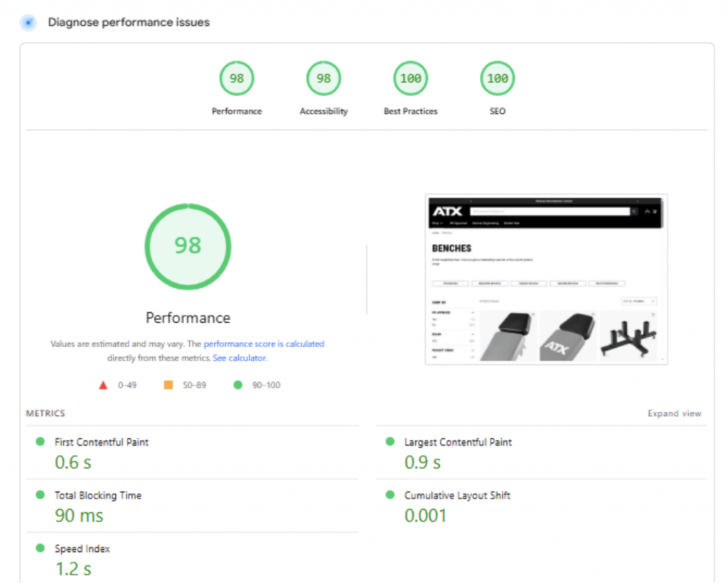
Task: Click the Best Practices label under gauge
Action: [410, 111]
